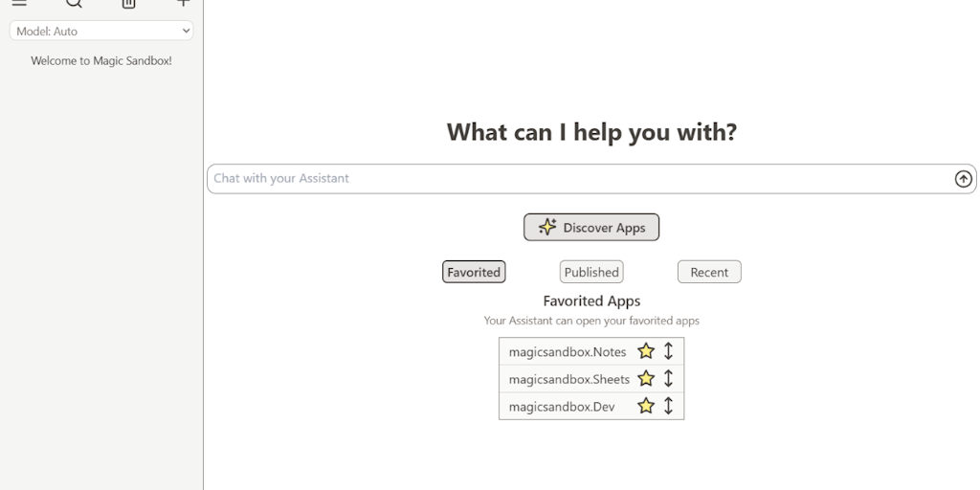Open the magicsandbox.Notes app
The image size is (980, 490).
568,352
